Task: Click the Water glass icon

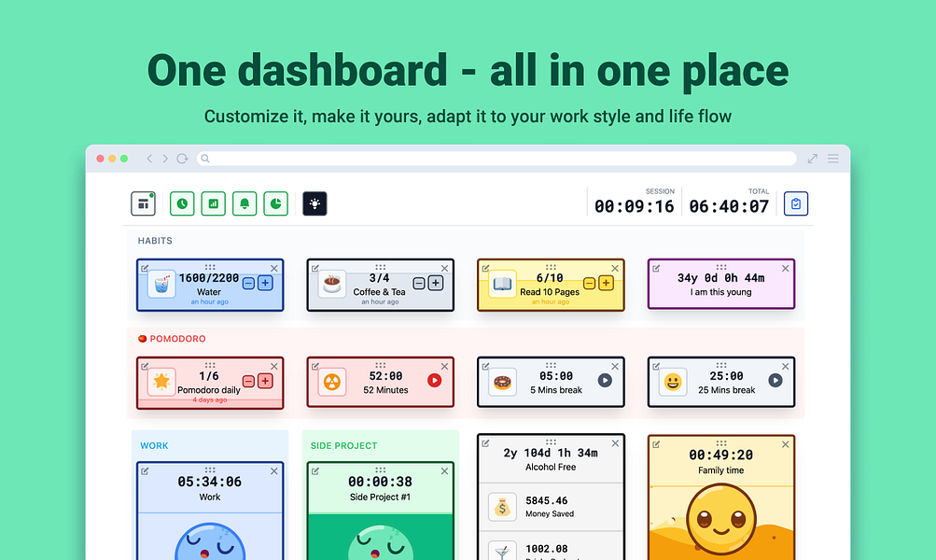Action: coord(161,284)
